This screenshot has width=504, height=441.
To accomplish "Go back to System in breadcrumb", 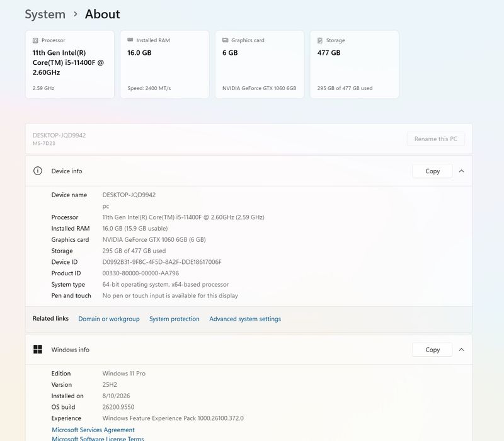I will 45,14.
